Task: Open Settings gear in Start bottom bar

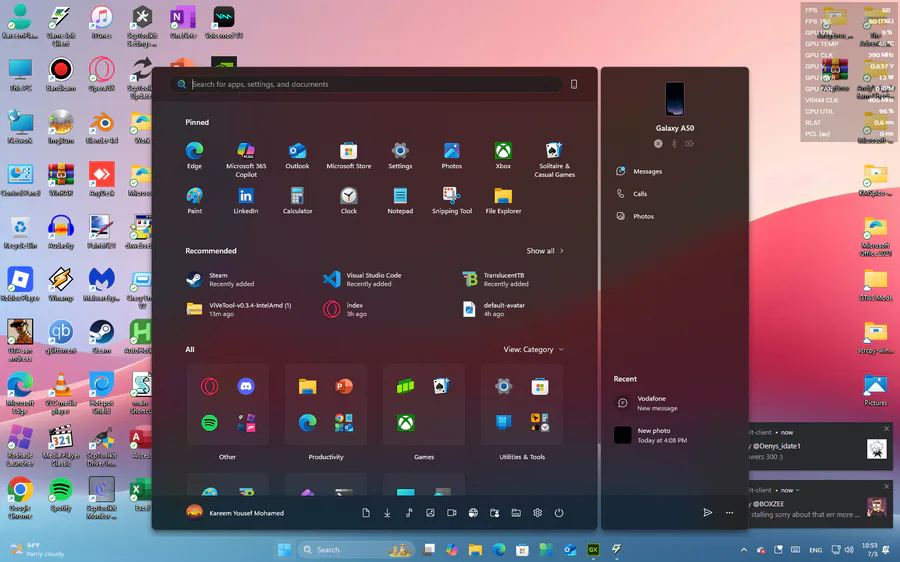Action: click(x=537, y=513)
